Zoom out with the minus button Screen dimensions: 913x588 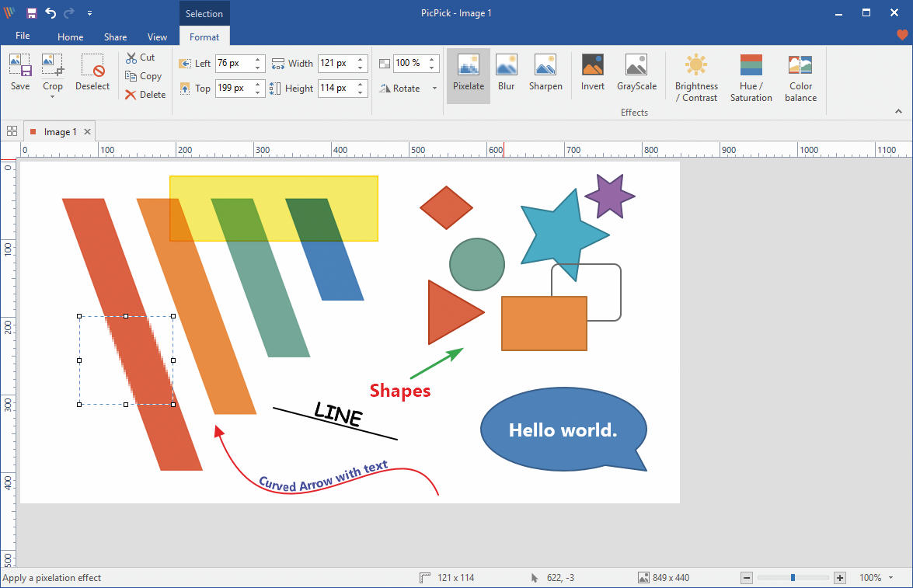coord(747,578)
